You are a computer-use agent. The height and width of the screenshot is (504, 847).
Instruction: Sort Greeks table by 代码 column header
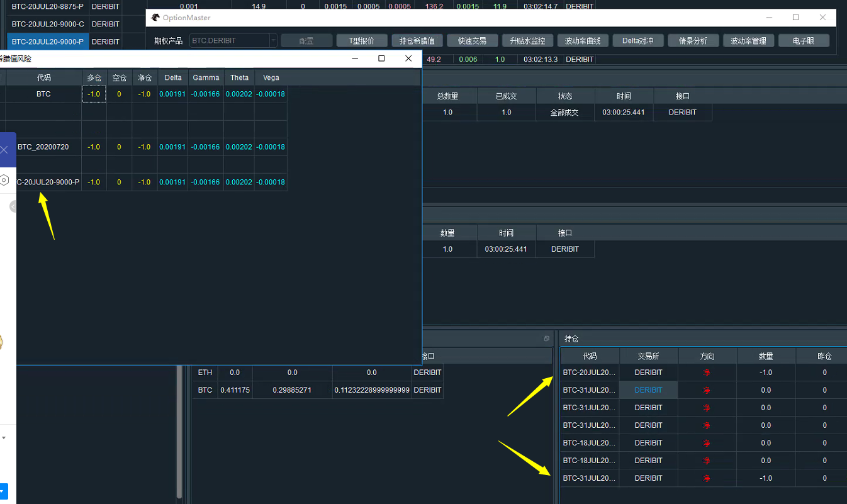point(44,77)
